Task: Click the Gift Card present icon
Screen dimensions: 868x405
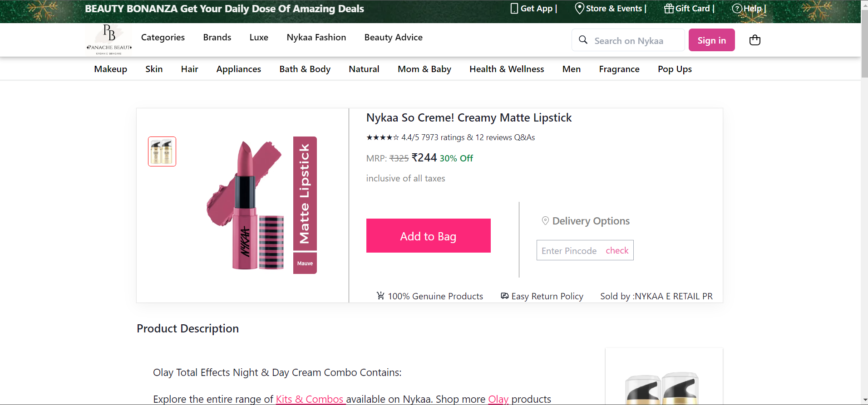Action: pos(669,8)
